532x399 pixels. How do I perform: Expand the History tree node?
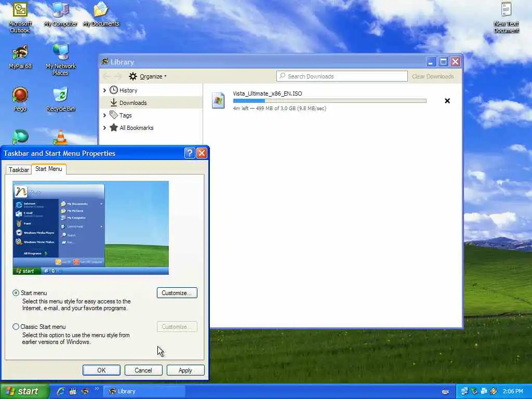tap(104, 90)
